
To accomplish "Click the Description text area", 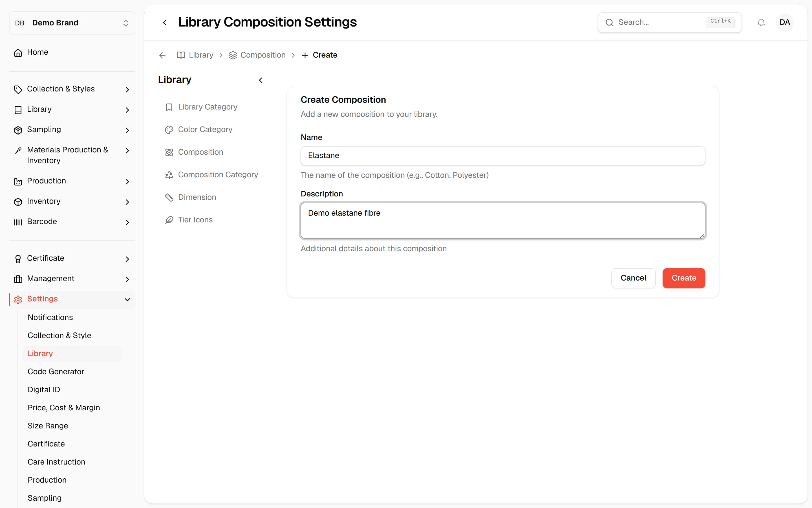I will click(503, 221).
